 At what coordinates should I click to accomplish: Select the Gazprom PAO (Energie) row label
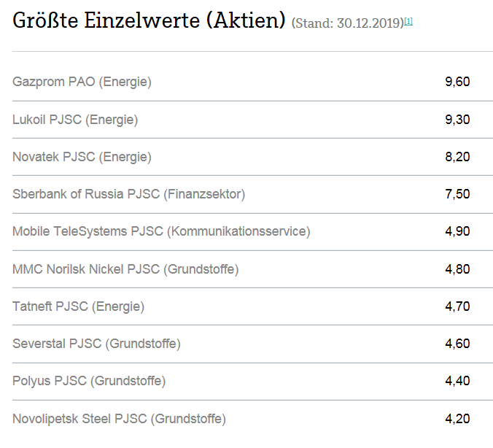pos(82,82)
